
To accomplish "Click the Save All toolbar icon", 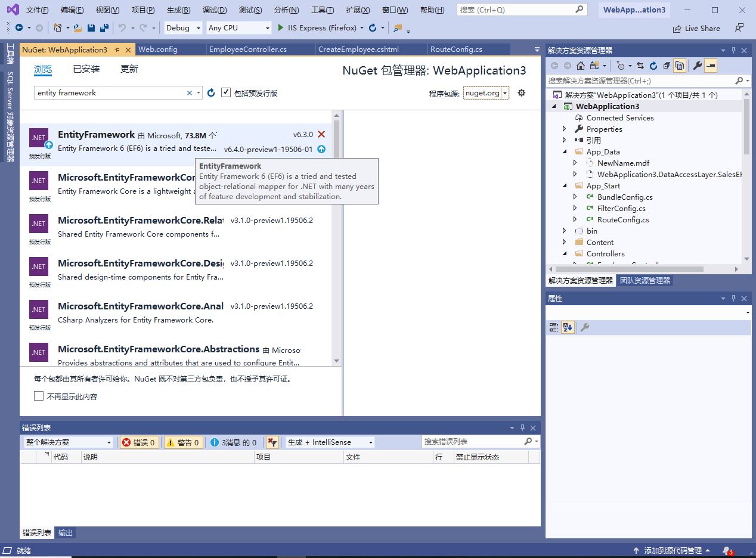I will point(104,28).
